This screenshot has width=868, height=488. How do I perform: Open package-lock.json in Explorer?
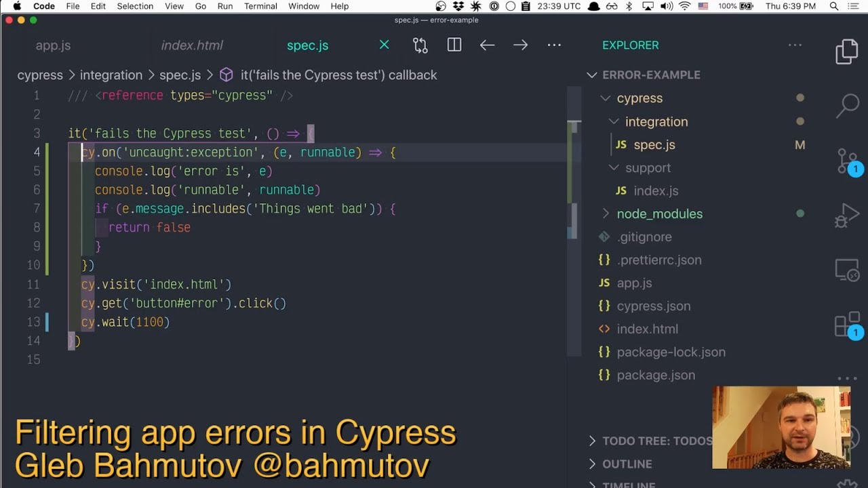(671, 352)
